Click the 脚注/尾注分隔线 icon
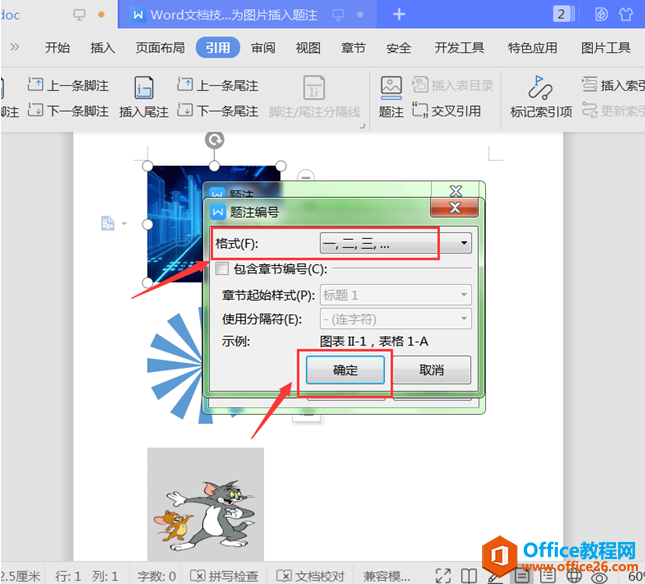Image resolution: width=645 pixels, height=584 pixels. click(x=314, y=88)
